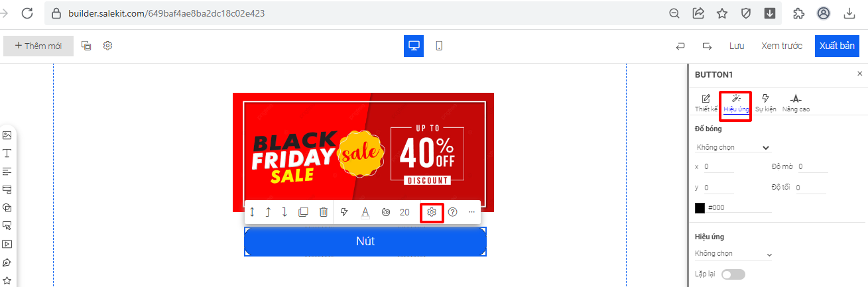
Task: Go to Nâng cao tab
Action: click(x=796, y=103)
